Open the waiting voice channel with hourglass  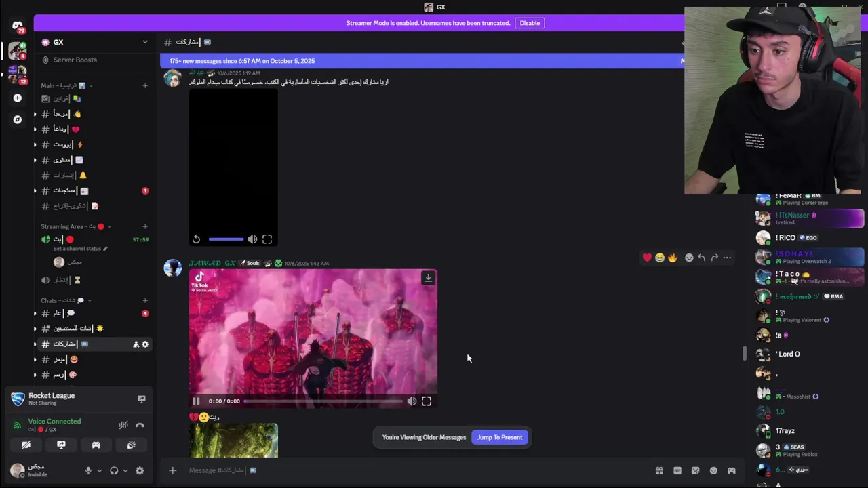(94, 280)
